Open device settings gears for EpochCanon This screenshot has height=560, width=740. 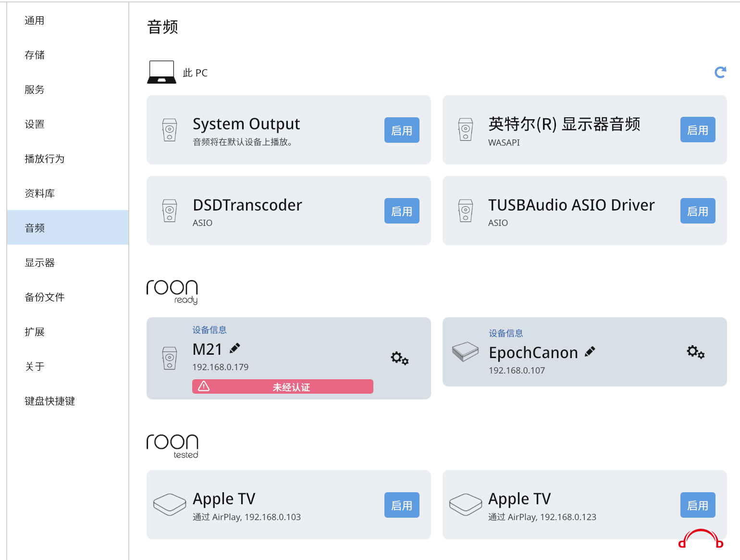pos(696,352)
